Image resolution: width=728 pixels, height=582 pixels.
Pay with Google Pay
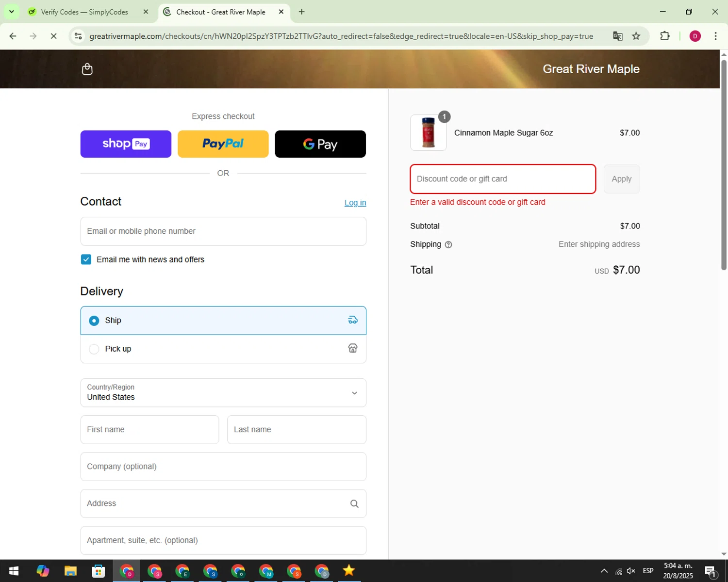coord(320,144)
